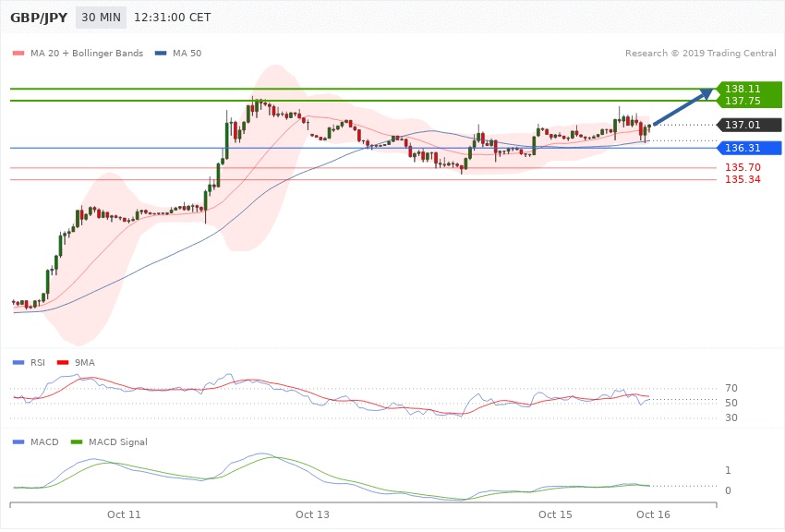Click the red 9MA legend marker
The width and height of the screenshot is (785, 532).
pyautogui.click(x=63, y=363)
